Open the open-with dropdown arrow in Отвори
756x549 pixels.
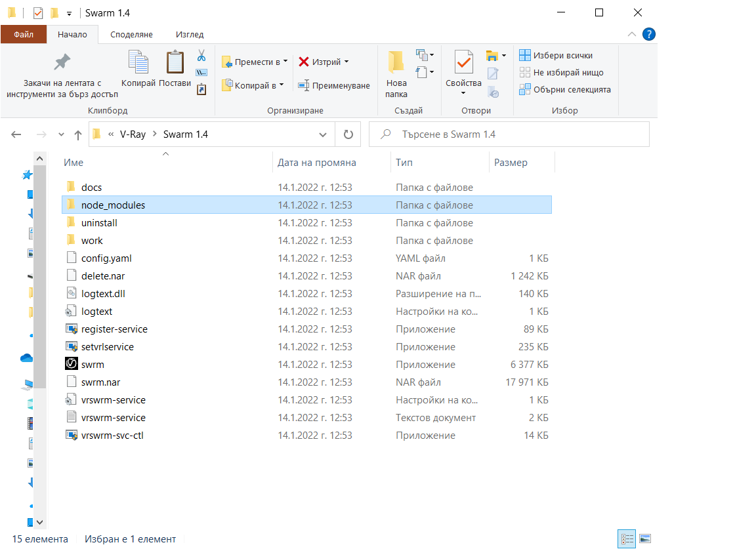click(504, 56)
